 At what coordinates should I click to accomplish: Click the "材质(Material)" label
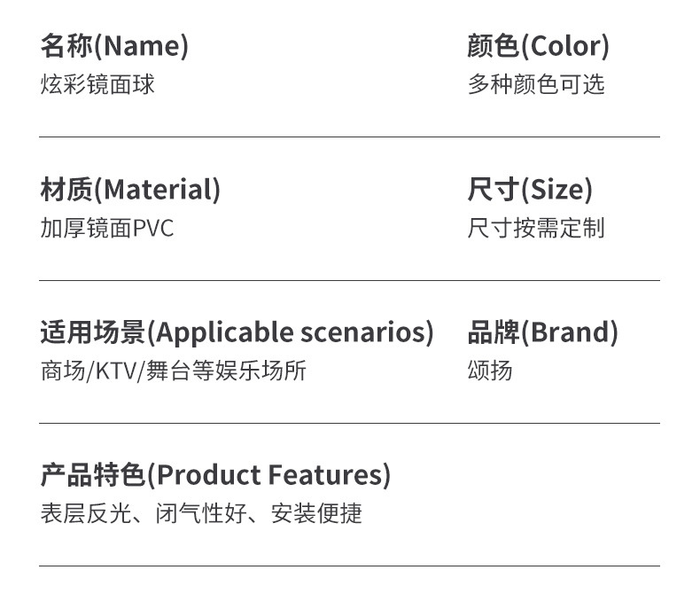pos(130,189)
